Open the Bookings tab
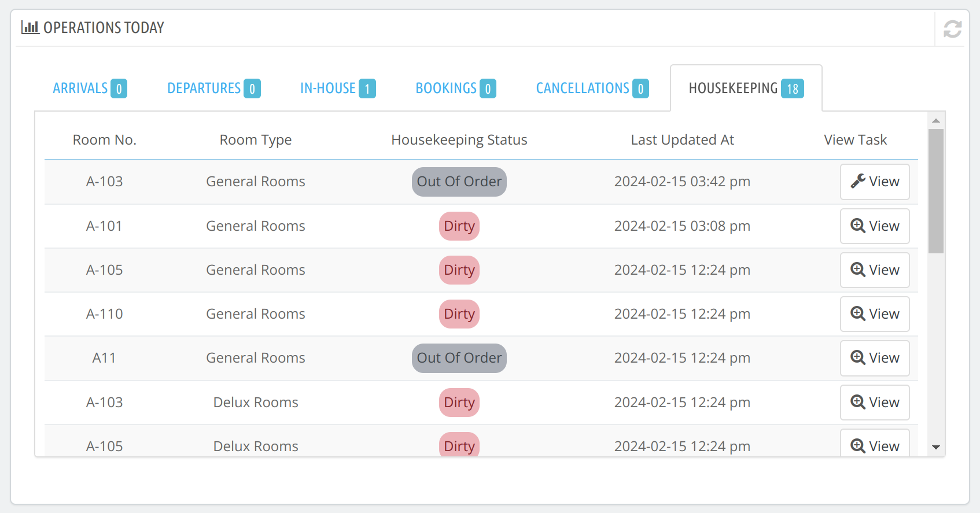The image size is (980, 513). pyautogui.click(x=456, y=88)
